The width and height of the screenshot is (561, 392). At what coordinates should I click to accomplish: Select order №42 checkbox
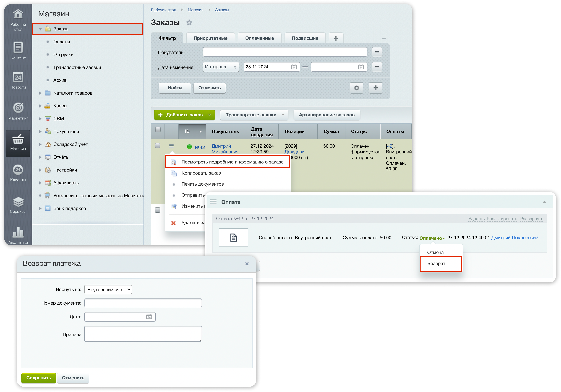(x=158, y=146)
